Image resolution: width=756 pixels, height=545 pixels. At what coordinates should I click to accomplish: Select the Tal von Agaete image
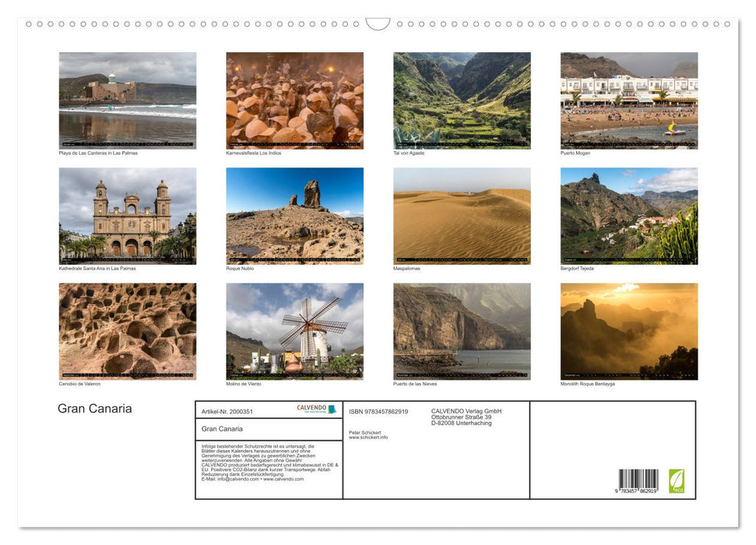[462, 100]
